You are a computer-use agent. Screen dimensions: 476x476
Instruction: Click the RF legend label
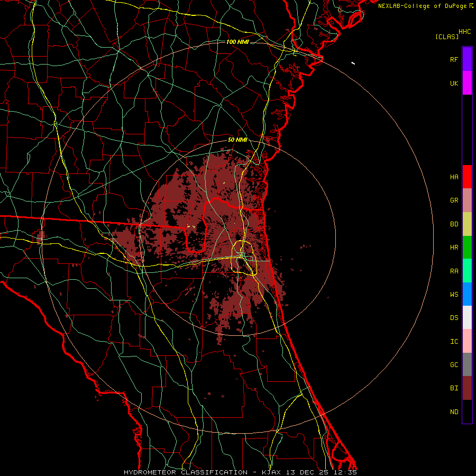454,59
